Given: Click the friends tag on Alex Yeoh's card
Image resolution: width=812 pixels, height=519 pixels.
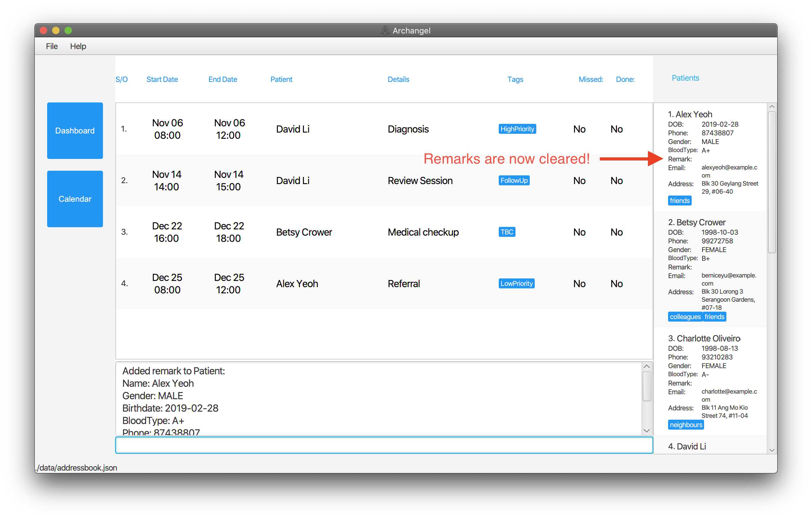Looking at the screenshot, I should [x=680, y=201].
